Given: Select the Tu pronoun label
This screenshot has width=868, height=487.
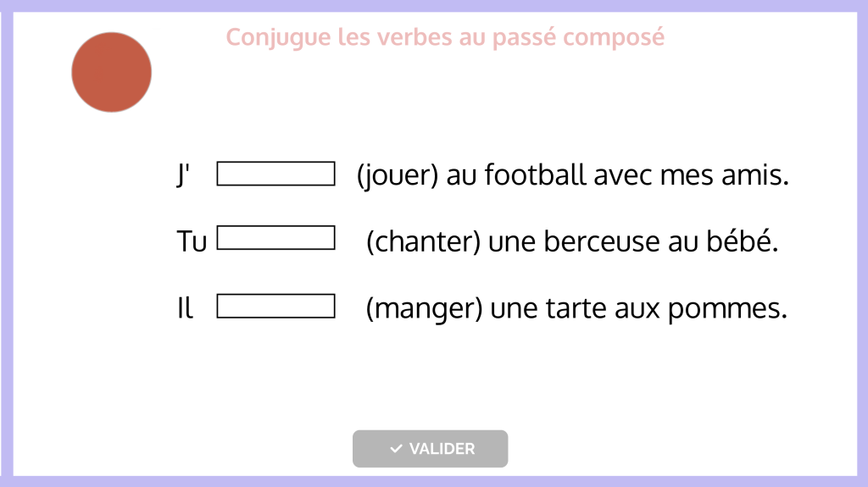Looking at the screenshot, I should tap(192, 242).
